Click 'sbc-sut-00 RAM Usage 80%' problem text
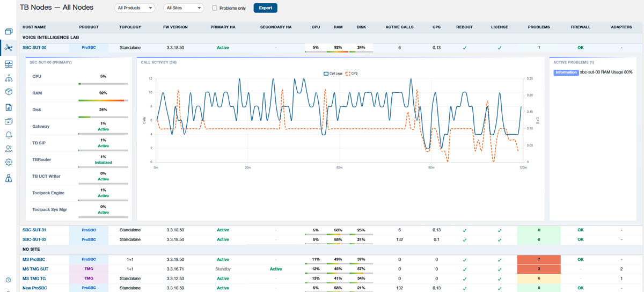 [606, 72]
